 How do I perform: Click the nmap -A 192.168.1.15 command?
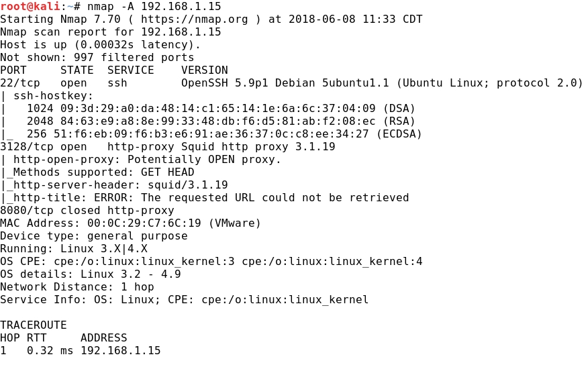[x=154, y=7]
